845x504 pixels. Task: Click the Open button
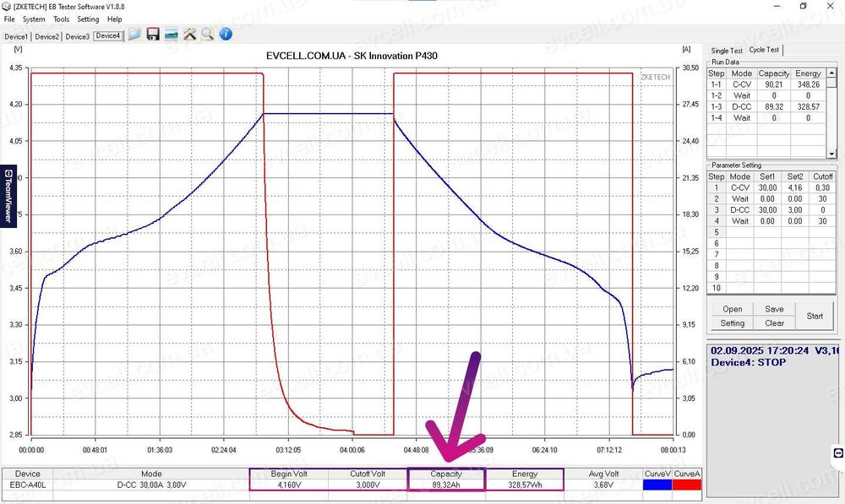(733, 309)
